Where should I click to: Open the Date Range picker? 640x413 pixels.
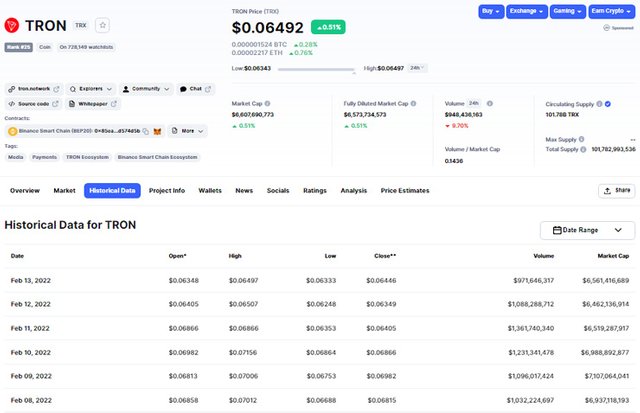pos(587,230)
